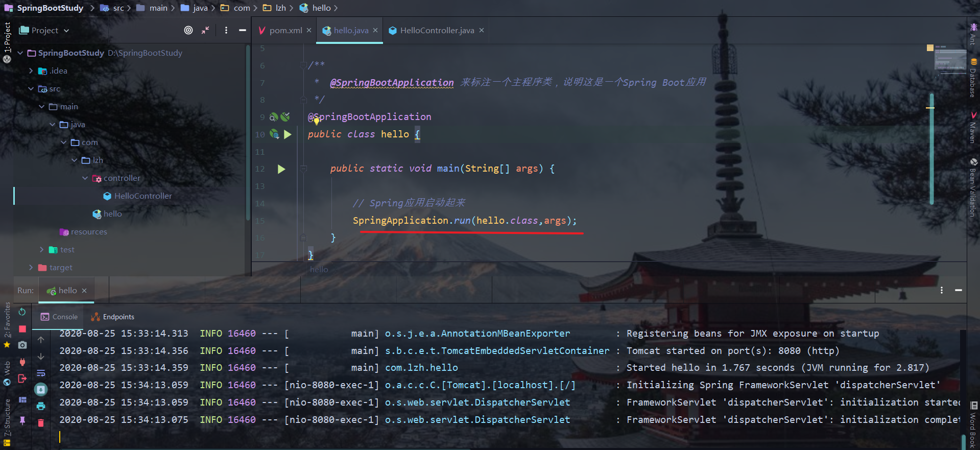This screenshot has width=980, height=450.
Task: Open the Project view dropdown
Action: point(44,30)
